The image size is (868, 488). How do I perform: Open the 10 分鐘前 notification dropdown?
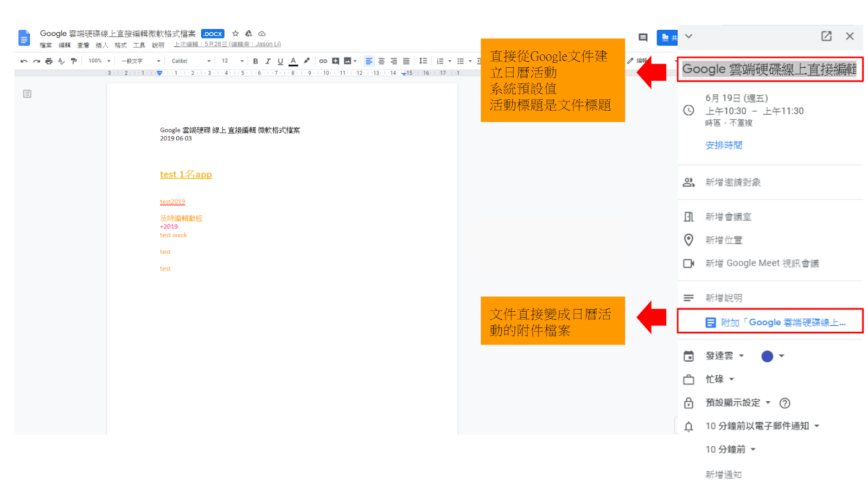730,450
